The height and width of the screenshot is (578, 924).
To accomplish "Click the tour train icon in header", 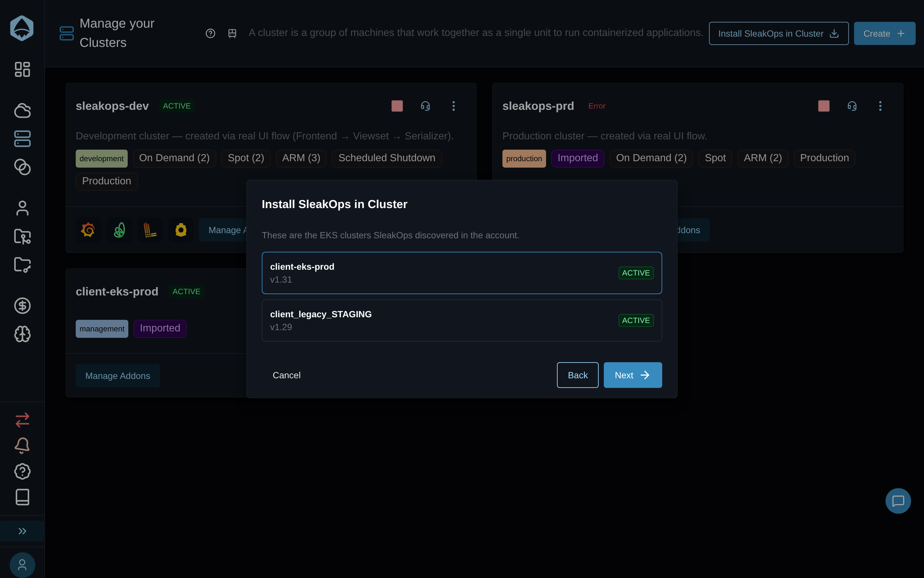I will click(x=232, y=33).
